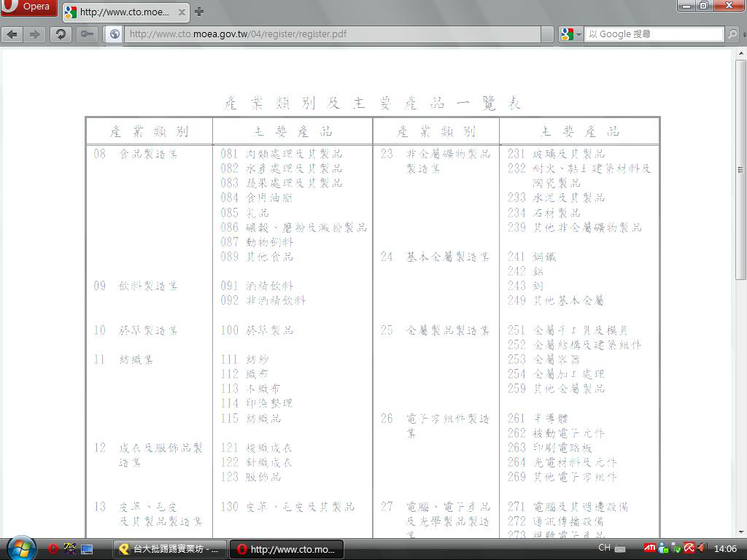Click the row 263 印刷電路板

click(550, 448)
